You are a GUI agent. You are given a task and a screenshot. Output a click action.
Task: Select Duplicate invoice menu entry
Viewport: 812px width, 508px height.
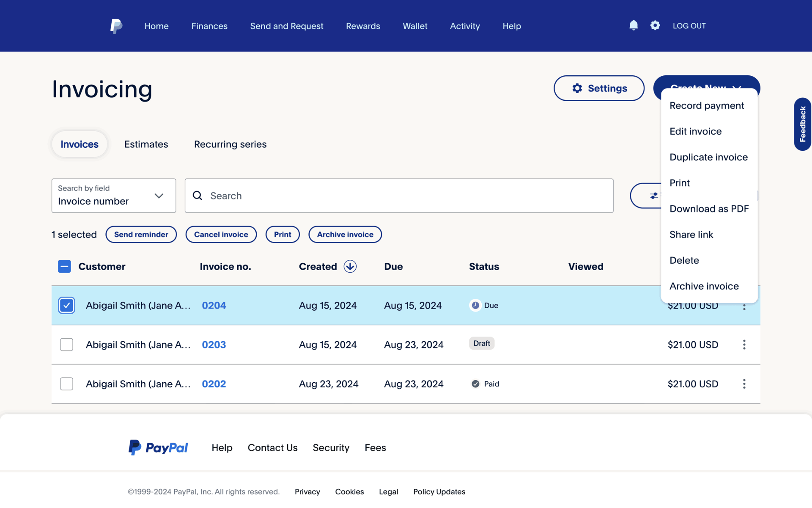(x=708, y=157)
